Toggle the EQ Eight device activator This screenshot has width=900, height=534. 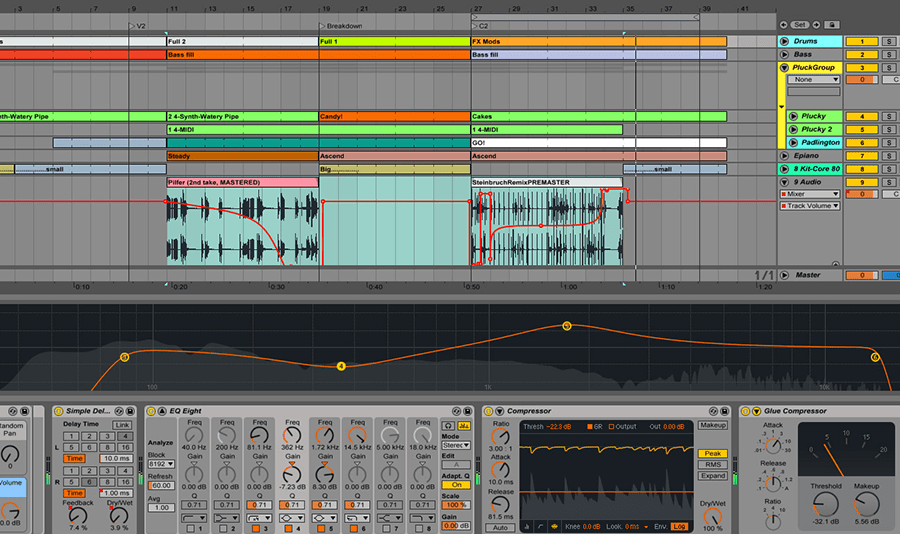[151, 411]
